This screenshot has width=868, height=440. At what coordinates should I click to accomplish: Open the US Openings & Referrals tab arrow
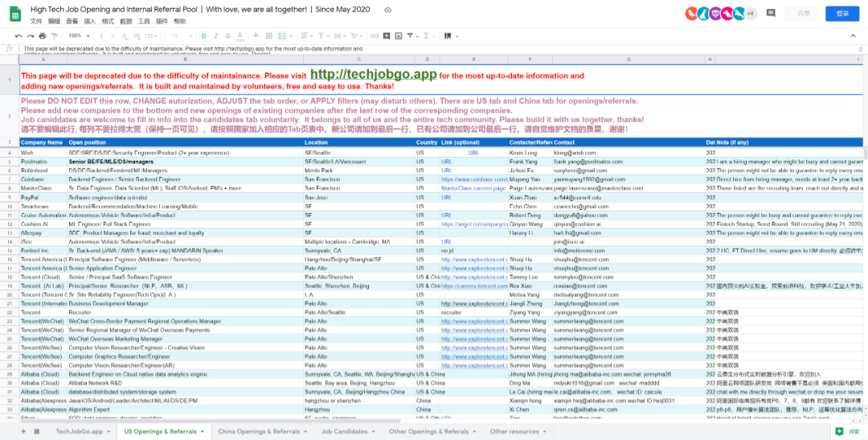pos(203,431)
